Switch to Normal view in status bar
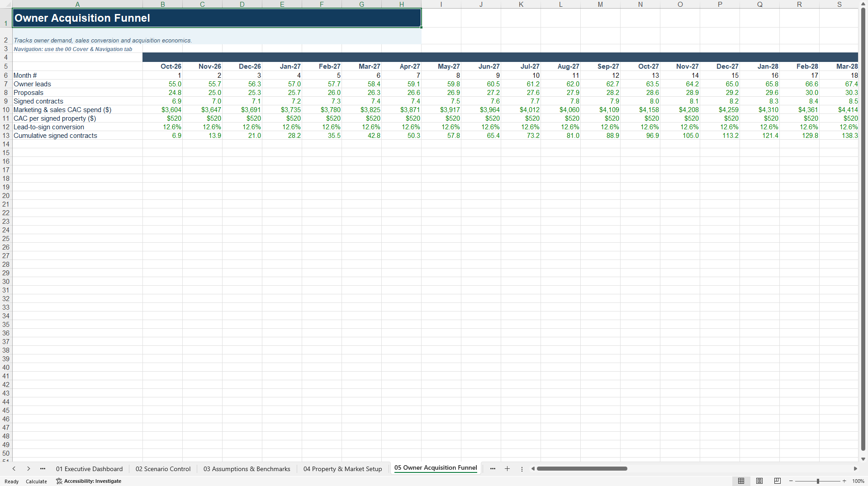868x486 pixels. [741, 481]
